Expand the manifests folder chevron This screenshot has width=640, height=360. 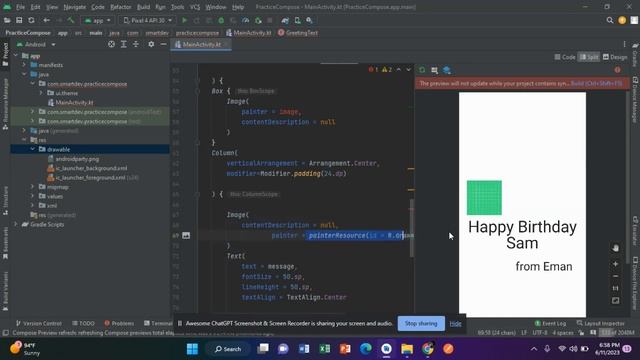tap(24, 65)
